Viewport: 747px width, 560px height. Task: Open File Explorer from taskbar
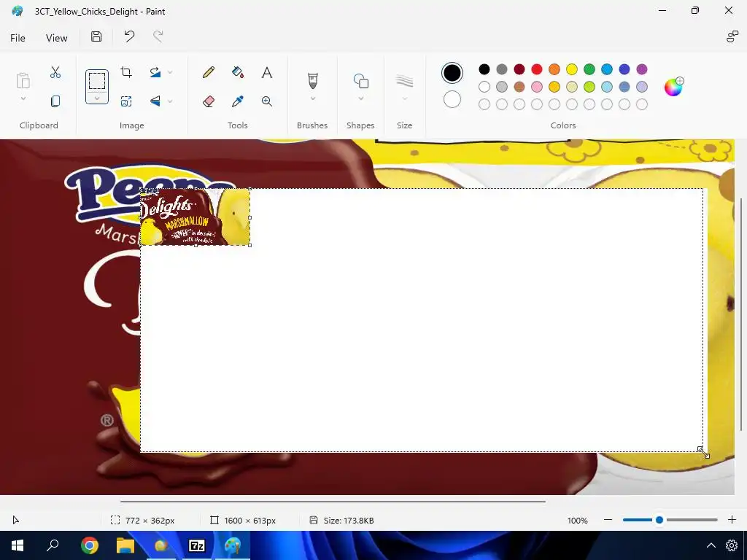[x=125, y=545]
